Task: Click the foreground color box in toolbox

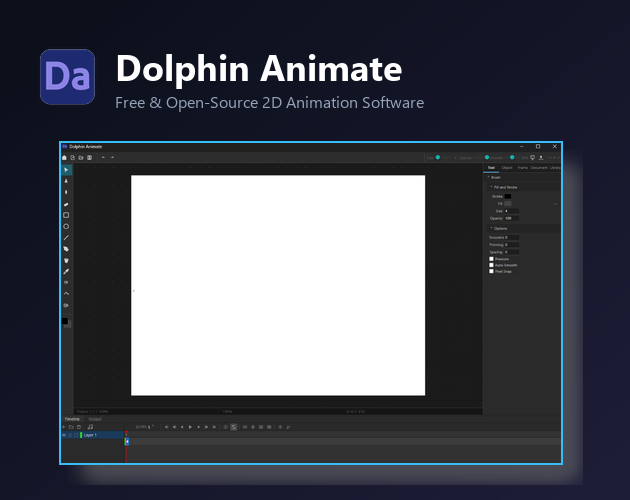Action: 65,321
